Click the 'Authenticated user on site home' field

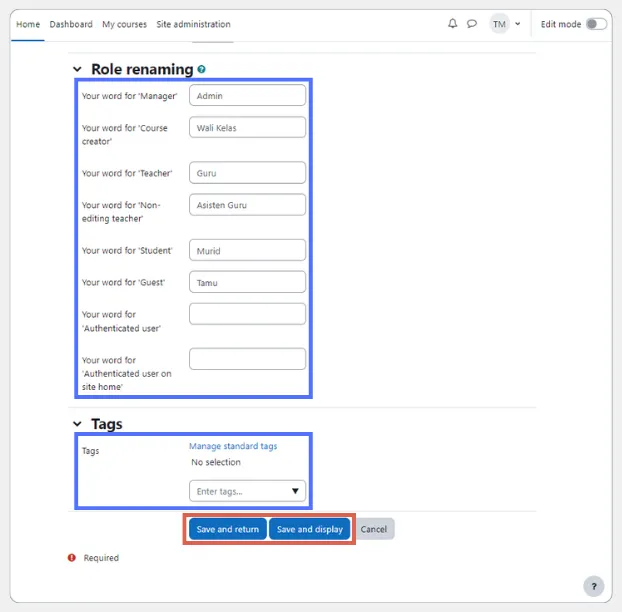pos(248,359)
